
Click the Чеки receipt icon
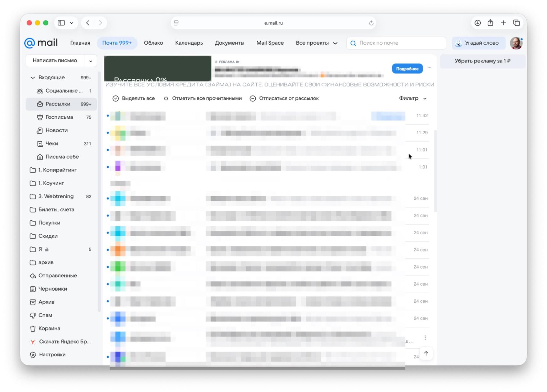click(40, 144)
